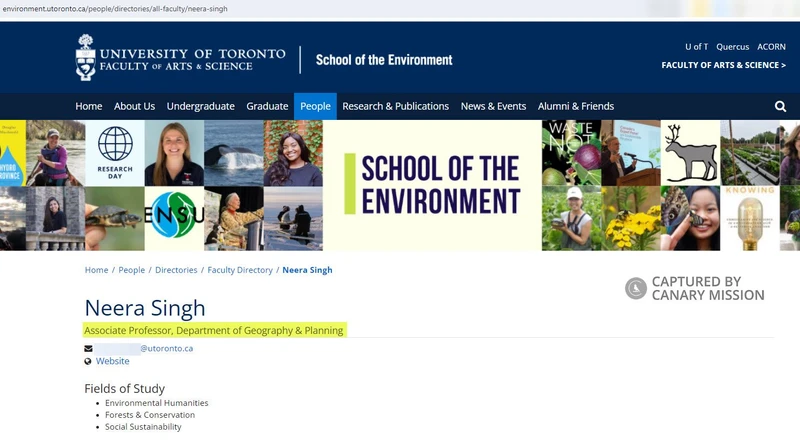The width and height of the screenshot is (800, 442).
Task: Click the caribou illustration tile
Action: pyautogui.click(x=690, y=153)
